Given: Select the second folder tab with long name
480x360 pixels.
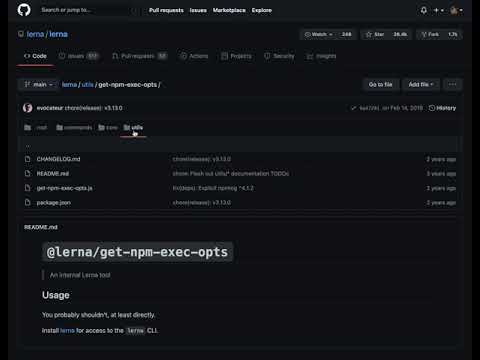Looking at the screenshot, I should tap(74, 128).
